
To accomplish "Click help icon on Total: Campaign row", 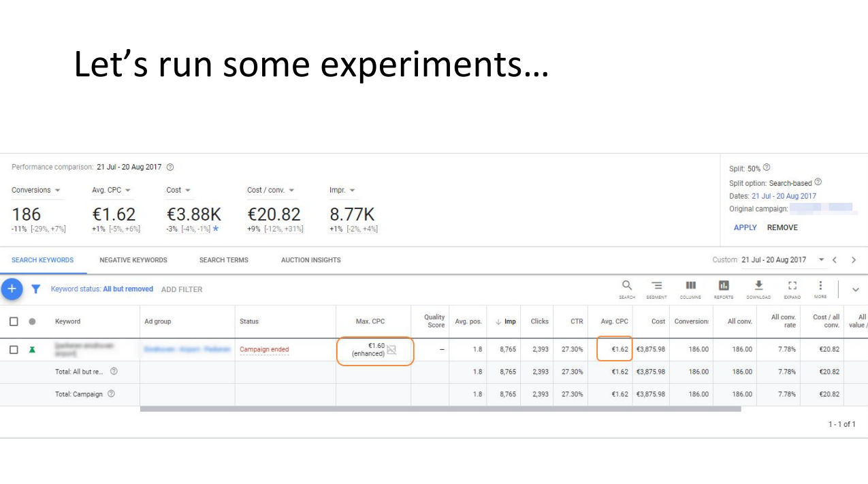I will 111,394.
